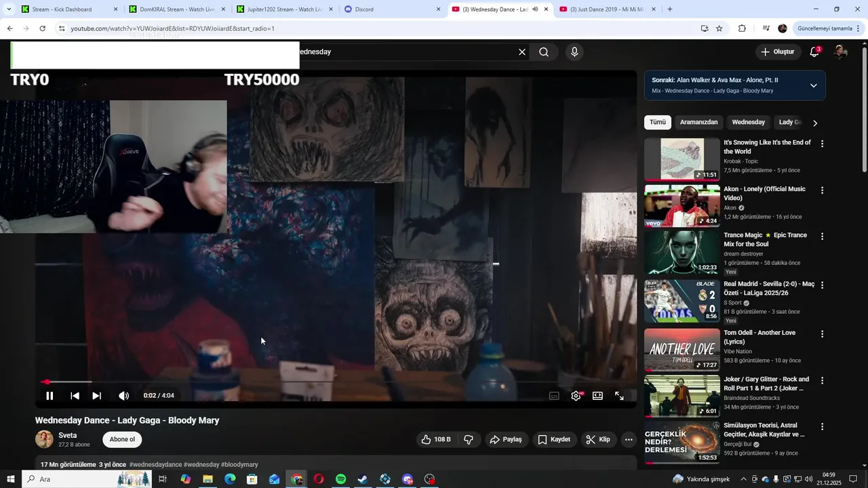The height and width of the screenshot is (488, 868).
Task: Skip to next video in player
Action: pyautogui.click(x=97, y=396)
